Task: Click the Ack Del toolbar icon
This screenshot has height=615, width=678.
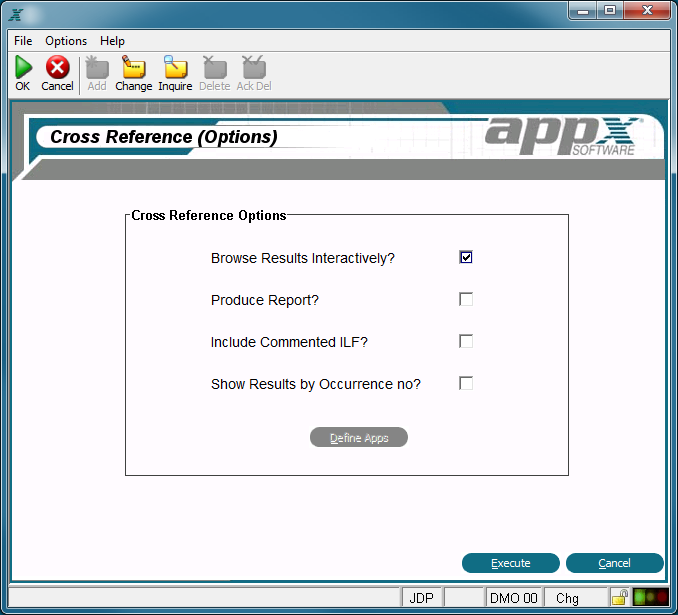Action: (x=254, y=67)
